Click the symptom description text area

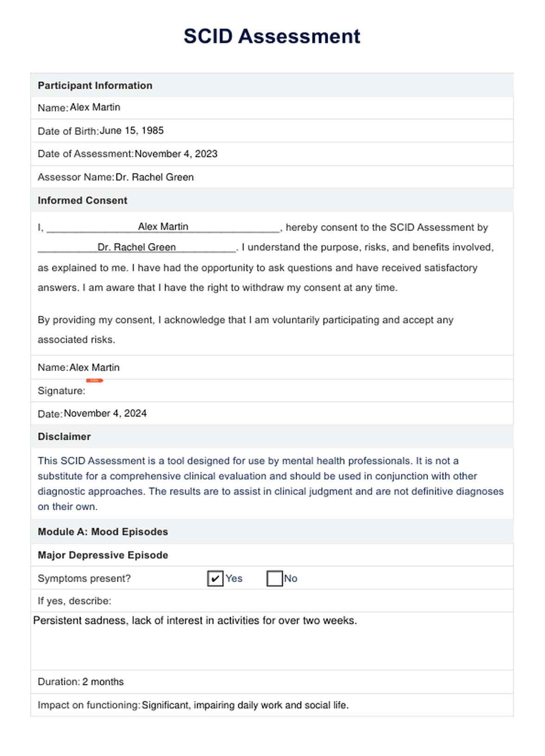(272, 640)
